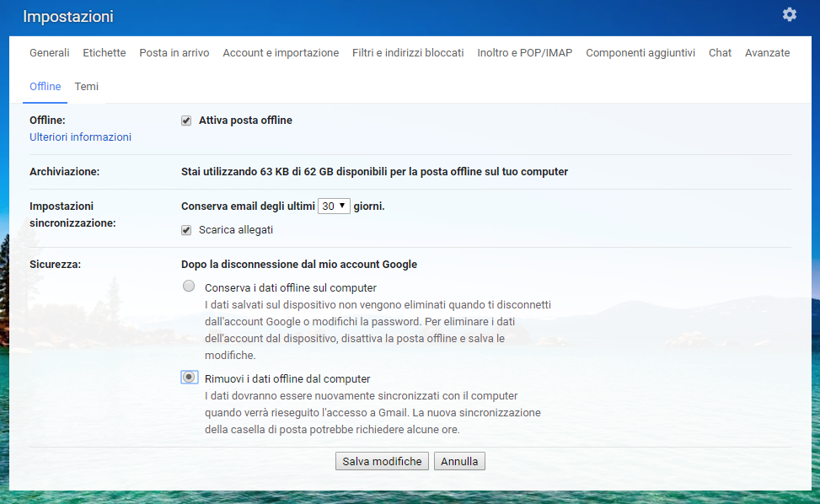Click the Impostazioni sincronizzazione: label
Image resolution: width=820 pixels, height=504 pixels.
72,214
